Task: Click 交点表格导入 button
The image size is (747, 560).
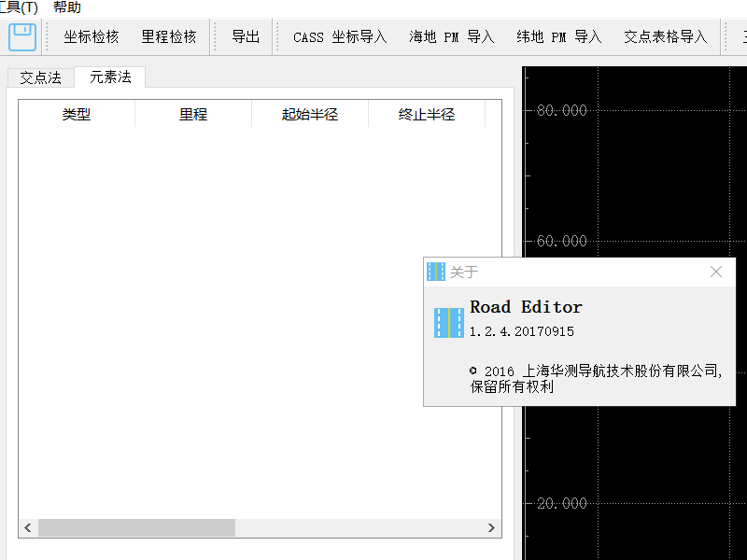Action: coord(666,36)
